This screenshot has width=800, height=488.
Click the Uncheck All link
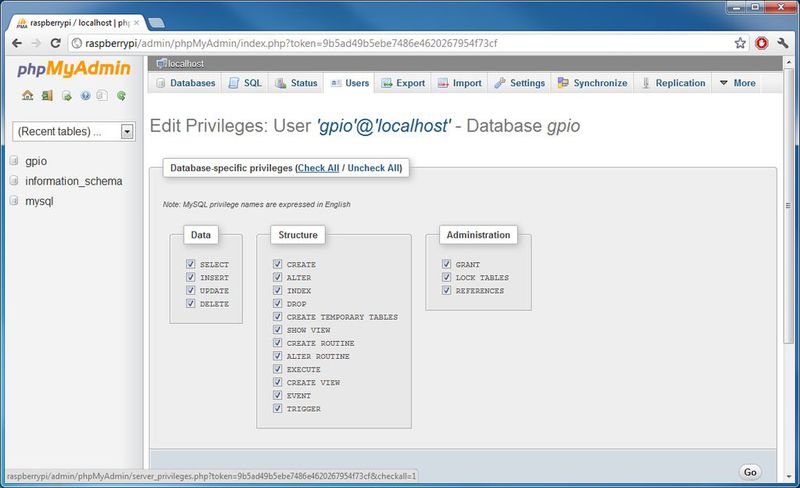pyautogui.click(x=373, y=168)
